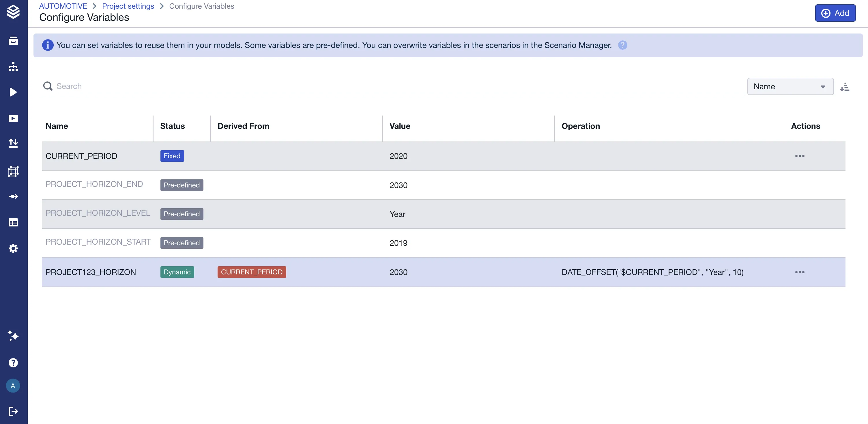Image resolution: width=868 pixels, height=424 pixels.
Task: Click the red CURRENT_PERIOD derived-from tag
Action: click(251, 272)
